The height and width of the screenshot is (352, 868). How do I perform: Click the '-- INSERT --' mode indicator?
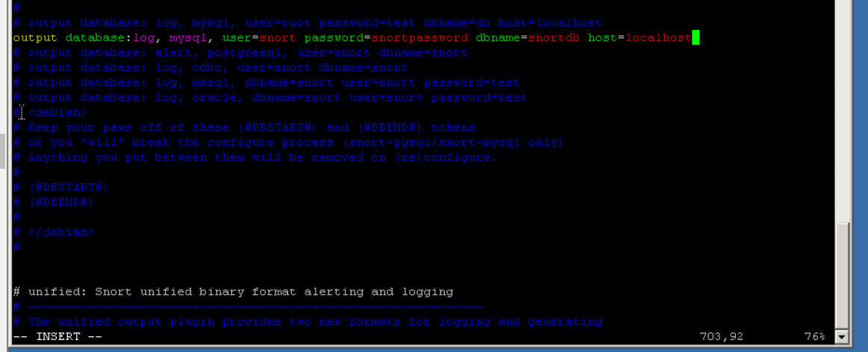click(x=57, y=336)
